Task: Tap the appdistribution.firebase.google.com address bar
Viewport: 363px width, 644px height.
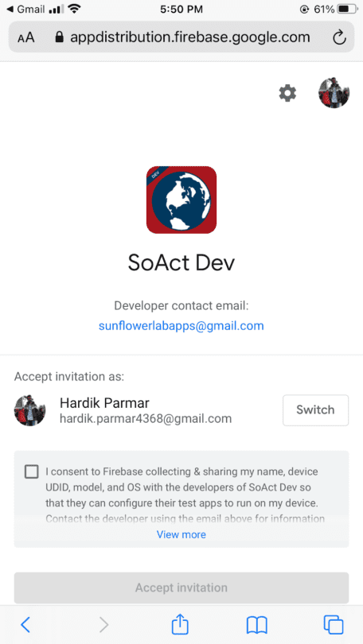Action: pyautogui.click(x=181, y=37)
